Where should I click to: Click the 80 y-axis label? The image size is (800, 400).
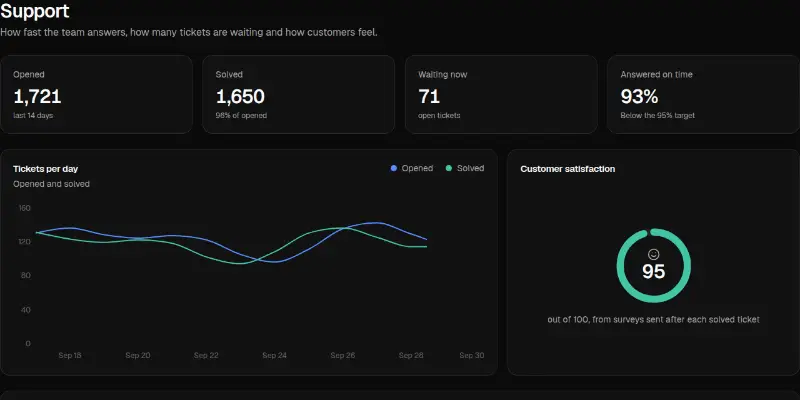[x=25, y=276]
